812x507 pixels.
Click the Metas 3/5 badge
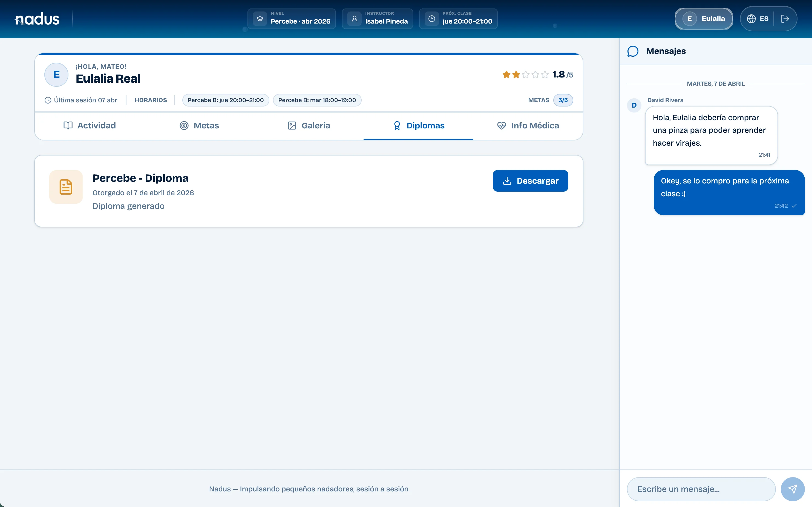coord(563,100)
